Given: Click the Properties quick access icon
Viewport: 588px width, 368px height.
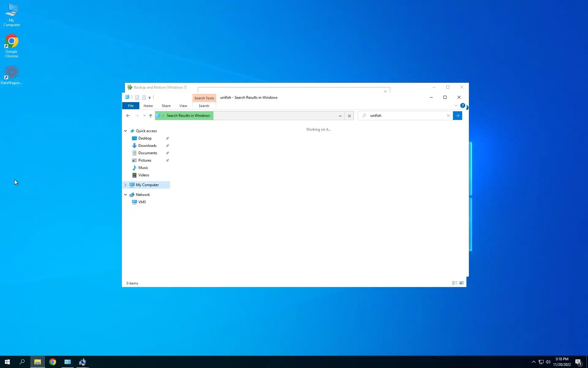Looking at the screenshot, I should pyautogui.click(x=137, y=98).
